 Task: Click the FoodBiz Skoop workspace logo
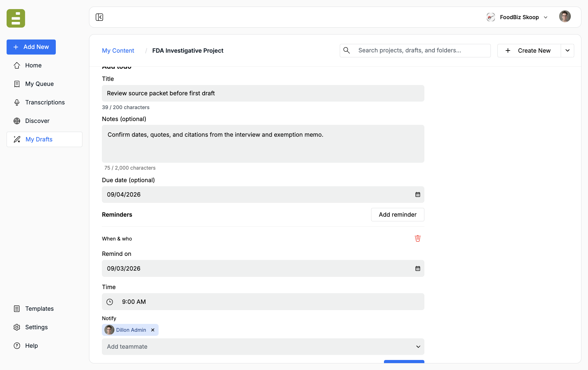[x=491, y=17]
